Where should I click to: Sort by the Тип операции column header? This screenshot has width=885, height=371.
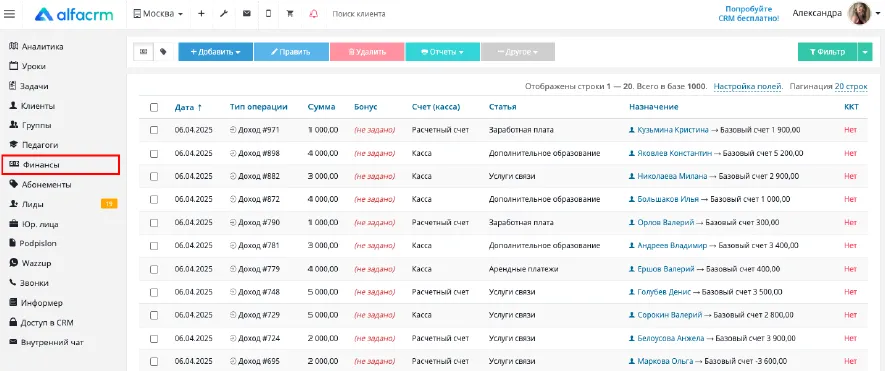pyautogui.click(x=259, y=107)
